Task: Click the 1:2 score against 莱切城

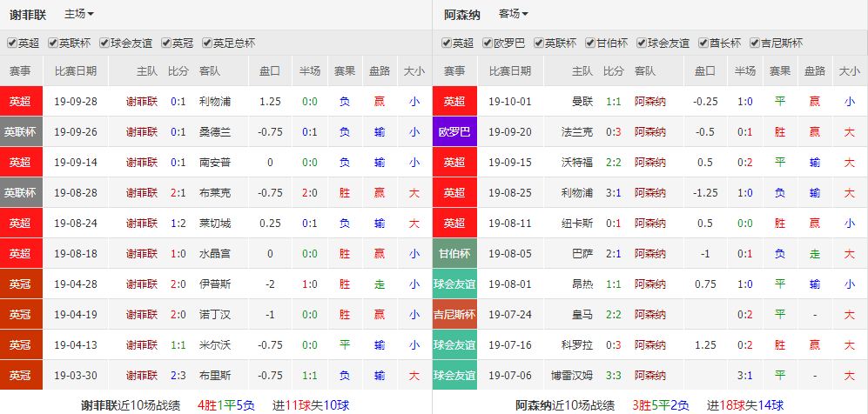Action: pos(178,224)
